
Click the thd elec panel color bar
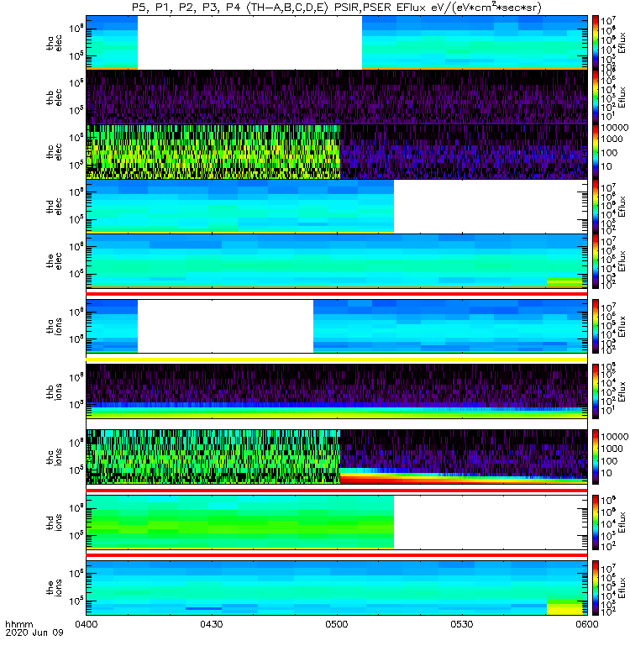tap(596, 207)
